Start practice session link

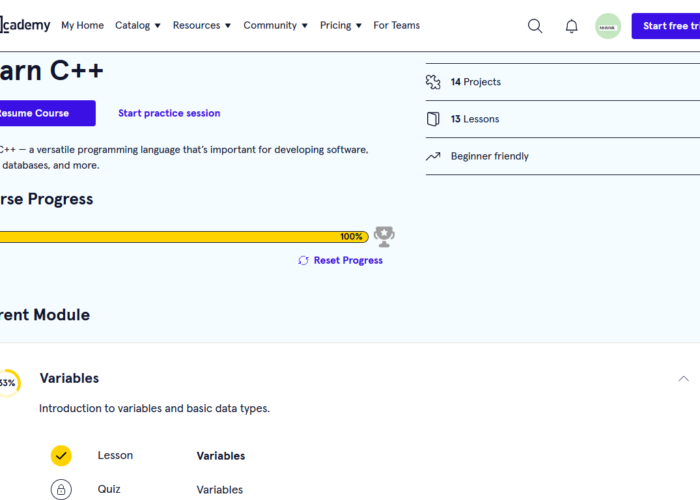pos(169,113)
